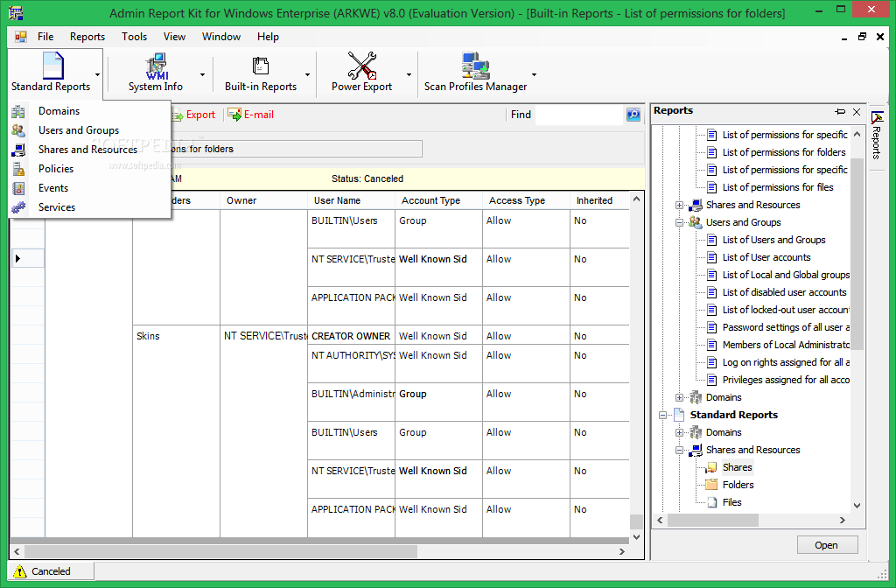896x588 pixels.
Task: Open the Power Export dropdown arrow
Action: pos(409,75)
